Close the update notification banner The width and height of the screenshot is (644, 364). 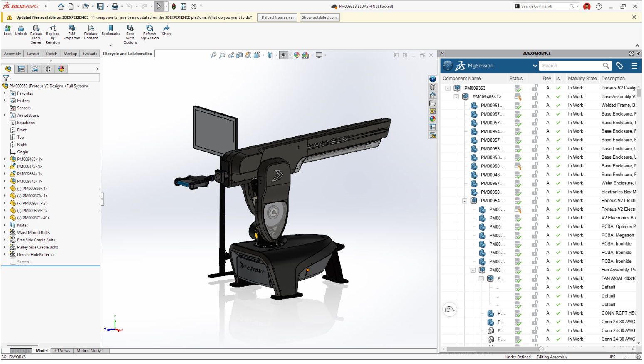(634, 17)
